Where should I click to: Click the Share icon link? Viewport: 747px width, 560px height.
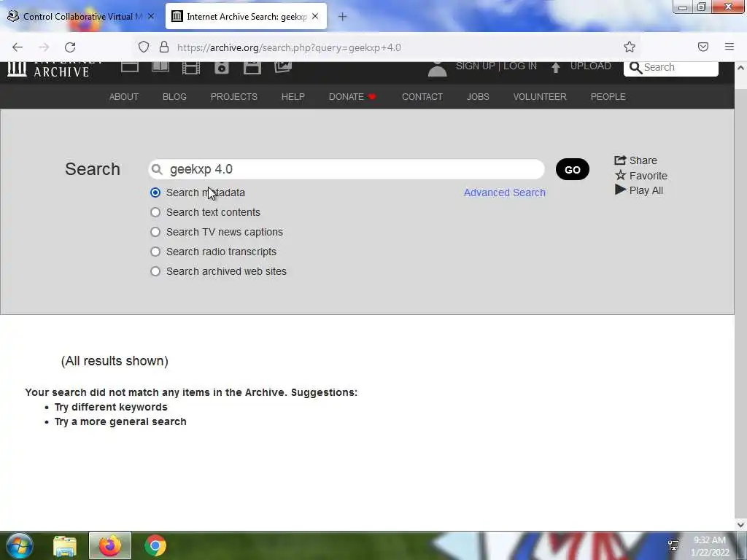(x=635, y=160)
